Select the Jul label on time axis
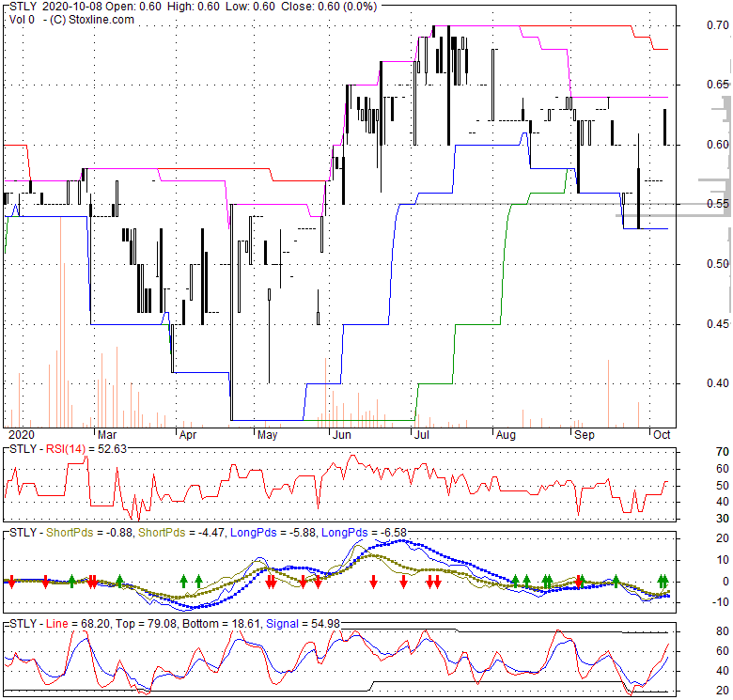Screen dimensions: 733x700 (x=422, y=435)
